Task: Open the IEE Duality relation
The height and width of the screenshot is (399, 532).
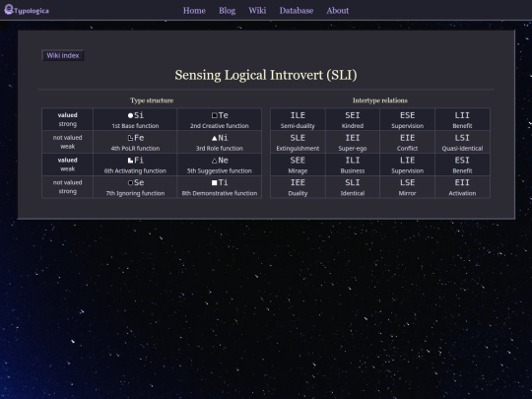Action: (x=298, y=186)
